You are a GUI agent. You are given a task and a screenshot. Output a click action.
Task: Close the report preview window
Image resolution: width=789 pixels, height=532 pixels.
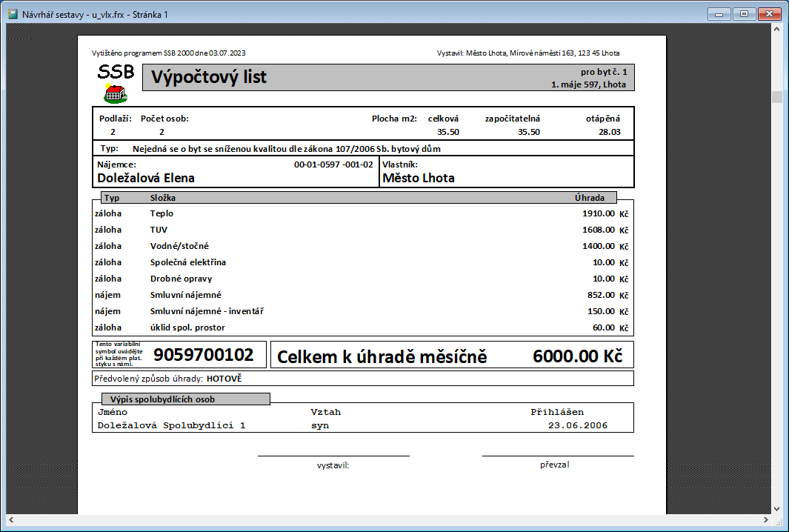(770, 13)
